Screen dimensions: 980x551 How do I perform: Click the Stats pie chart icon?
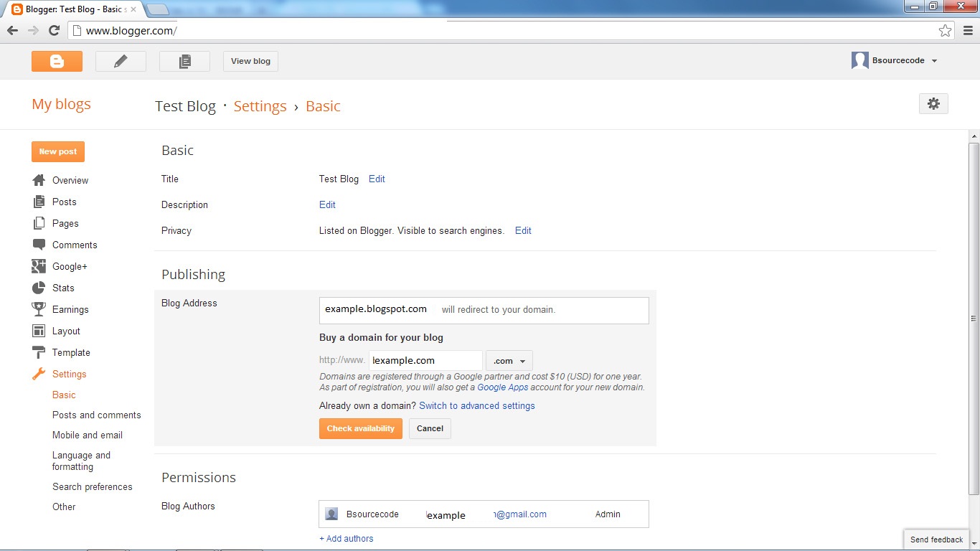[x=39, y=288]
